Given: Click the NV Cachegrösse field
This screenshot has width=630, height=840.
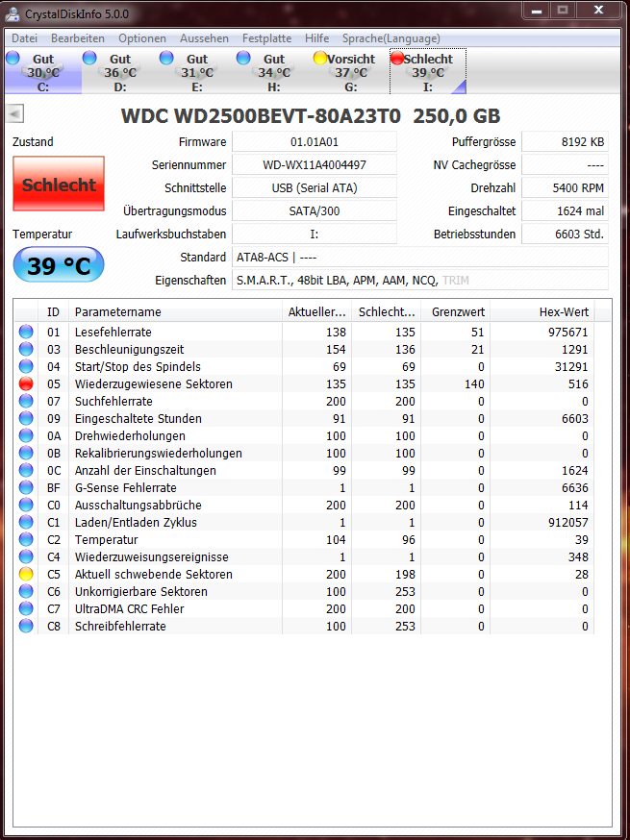Looking at the screenshot, I should (x=566, y=165).
